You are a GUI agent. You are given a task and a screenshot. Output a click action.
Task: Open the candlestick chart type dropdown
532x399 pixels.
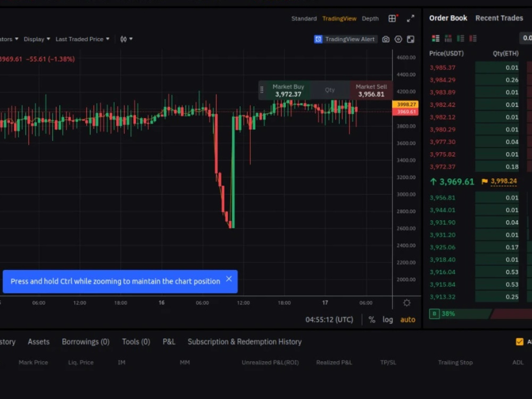pos(126,39)
